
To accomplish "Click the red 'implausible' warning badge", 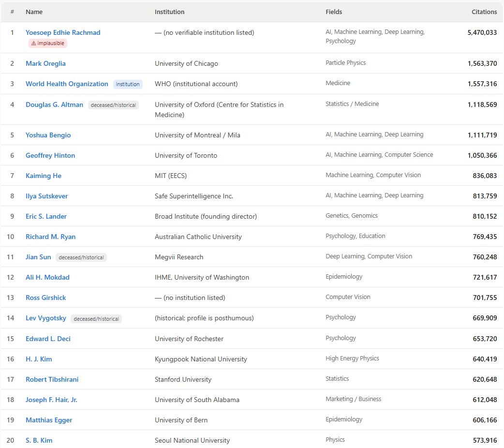I will 48,43.
